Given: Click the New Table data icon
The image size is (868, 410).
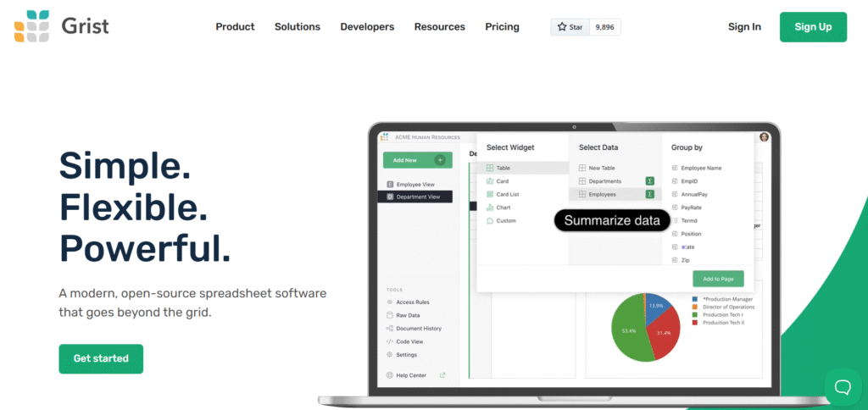Looking at the screenshot, I should click(582, 168).
